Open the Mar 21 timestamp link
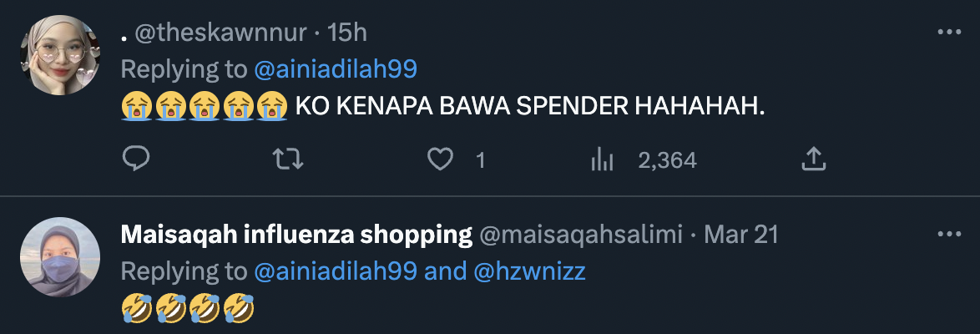Screen dimensions: 980x334 coord(741,235)
